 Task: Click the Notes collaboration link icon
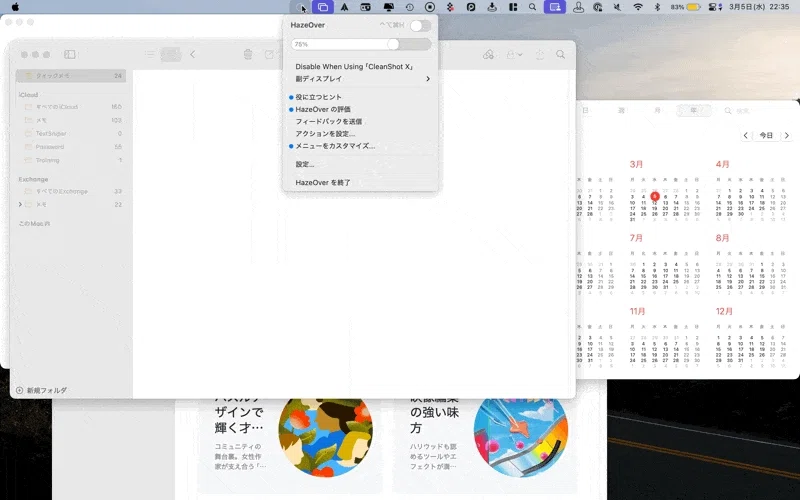488,55
